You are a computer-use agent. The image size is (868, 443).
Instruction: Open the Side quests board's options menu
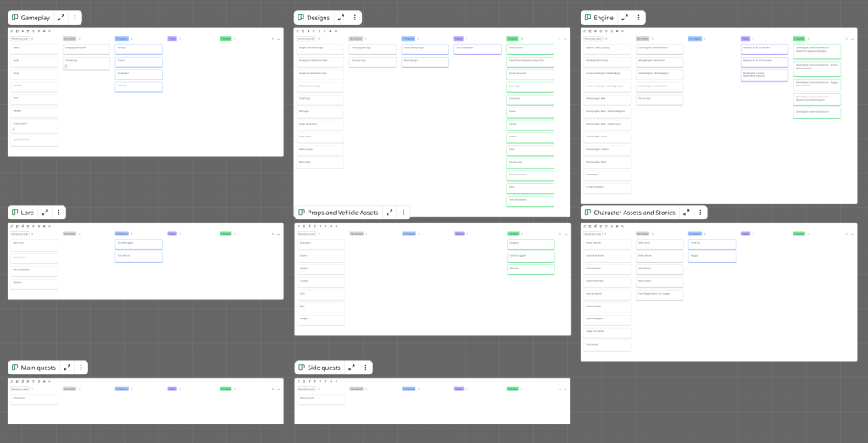coord(365,368)
